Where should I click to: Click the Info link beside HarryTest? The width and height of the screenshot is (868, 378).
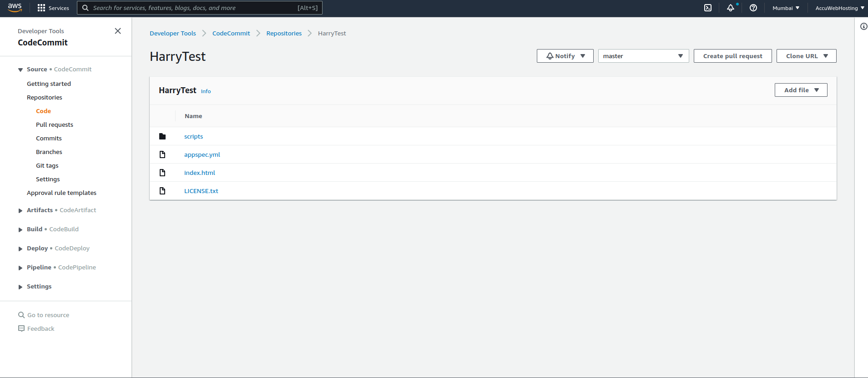206,91
